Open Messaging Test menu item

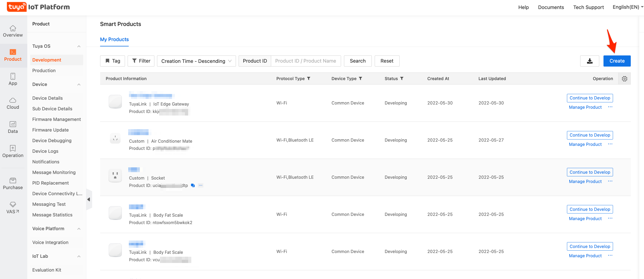click(x=49, y=204)
